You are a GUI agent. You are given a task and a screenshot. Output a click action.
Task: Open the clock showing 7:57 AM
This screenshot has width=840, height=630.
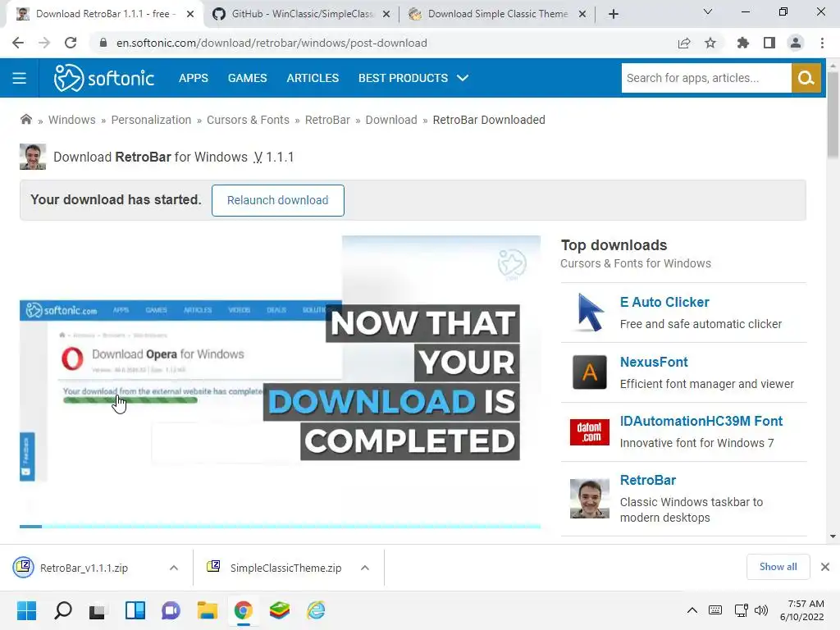coord(802,610)
